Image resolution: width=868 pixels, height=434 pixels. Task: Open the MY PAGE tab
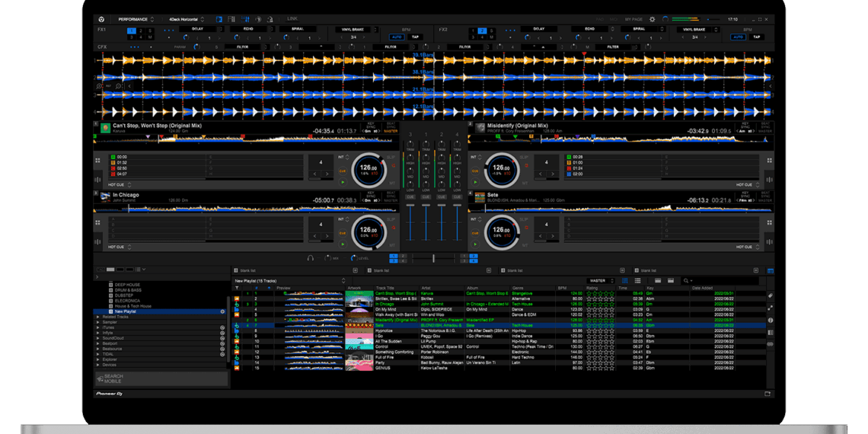click(x=633, y=19)
